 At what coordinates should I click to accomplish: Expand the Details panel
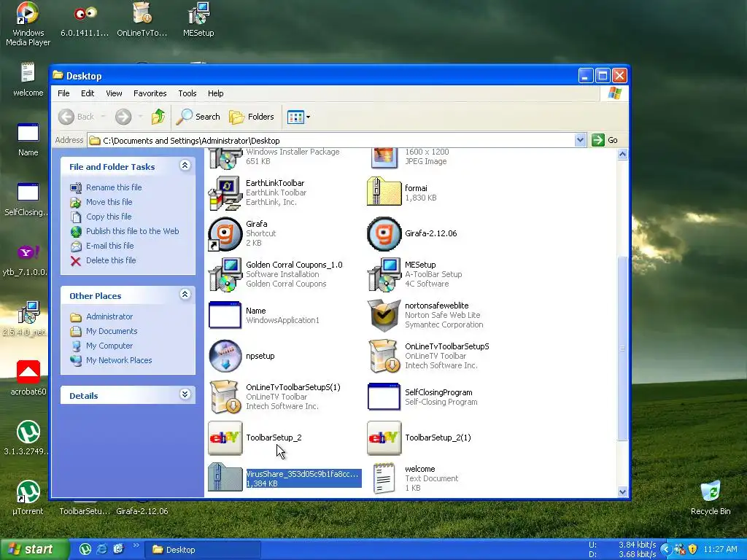click(x=185, y=394)
